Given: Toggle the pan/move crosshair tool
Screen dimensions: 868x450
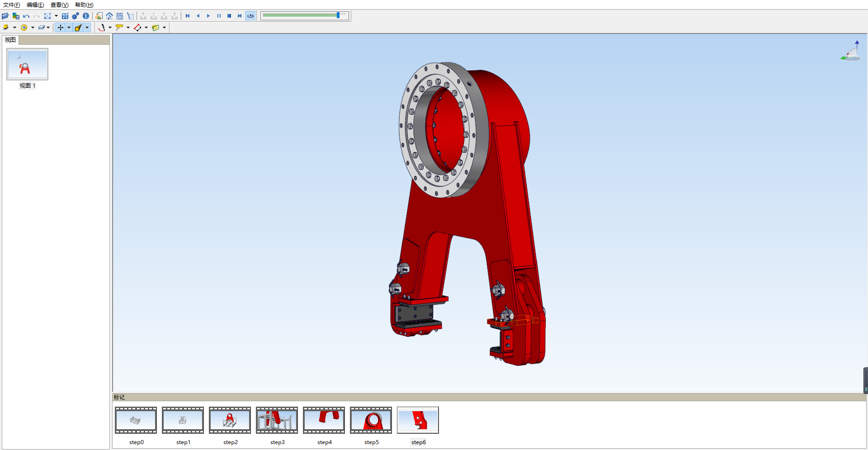Looking at the screenshot, I should coord(61,28).
